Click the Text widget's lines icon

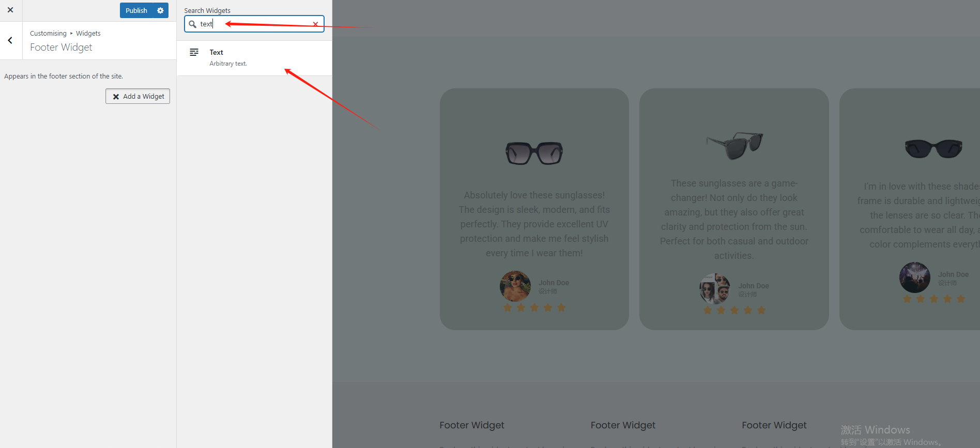pos(194,52)
